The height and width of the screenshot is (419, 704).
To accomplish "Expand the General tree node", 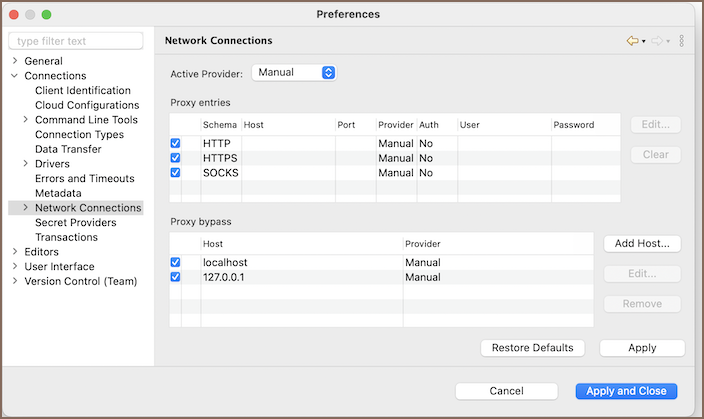I will pyautogui.click(x=15, y=61).
